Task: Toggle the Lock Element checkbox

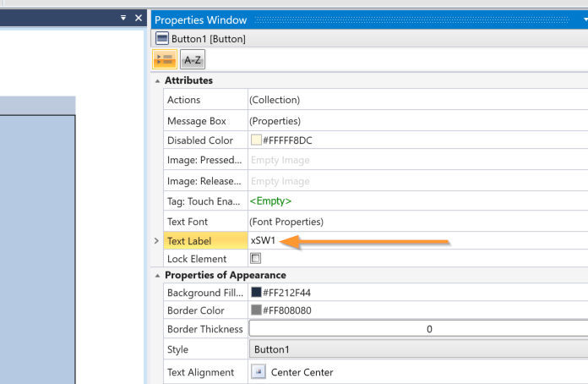Action: point(256,259)
